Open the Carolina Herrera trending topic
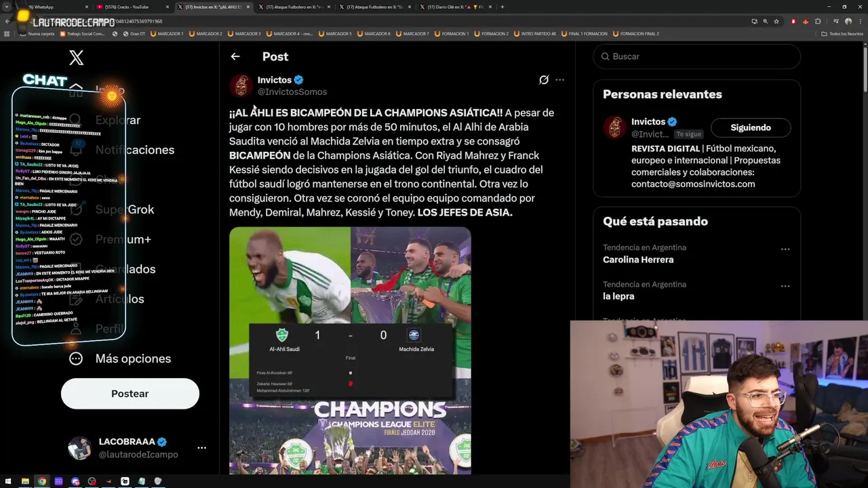Image resolution: width=868 pixels, height=488 pixels. (x=638, y=260)
